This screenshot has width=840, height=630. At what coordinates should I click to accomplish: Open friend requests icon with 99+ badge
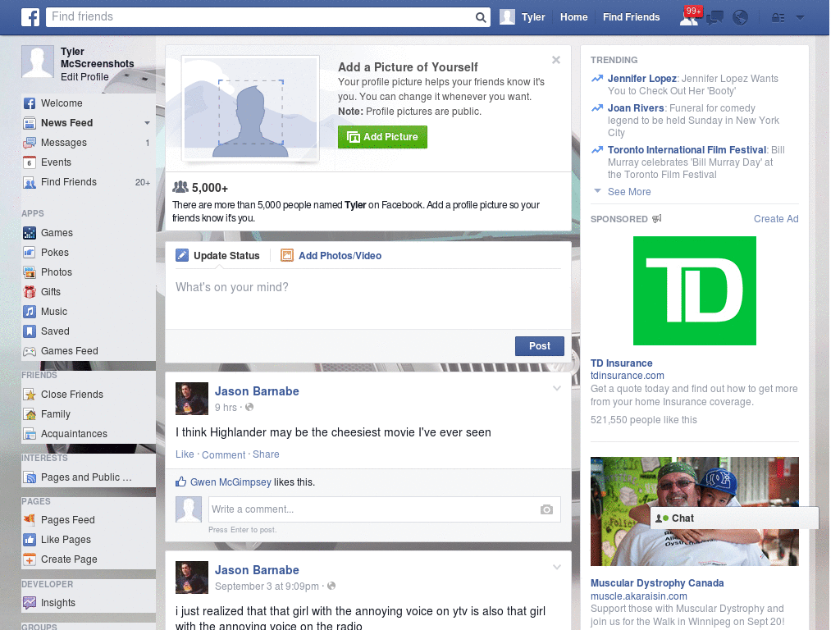pyautogui.click(x=689, y=17)
